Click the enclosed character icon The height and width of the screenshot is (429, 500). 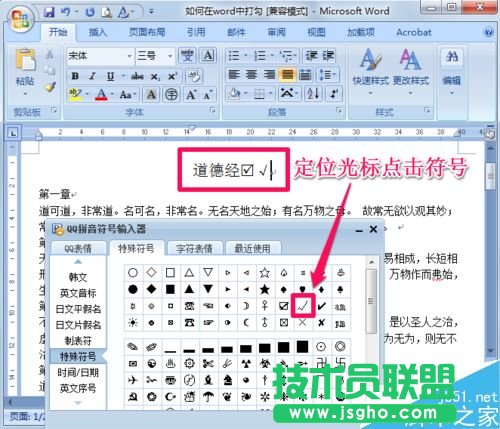tap(171, 95)
